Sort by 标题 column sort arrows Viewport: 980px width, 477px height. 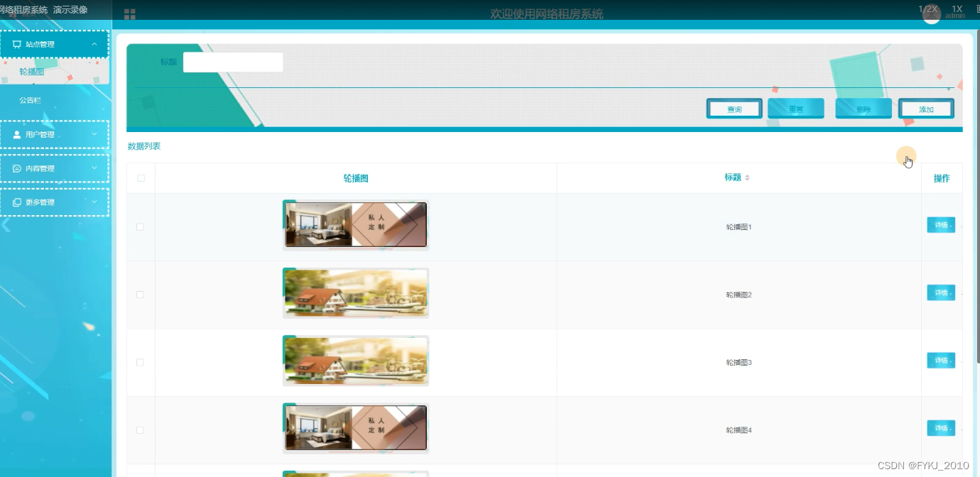[747, 177]
